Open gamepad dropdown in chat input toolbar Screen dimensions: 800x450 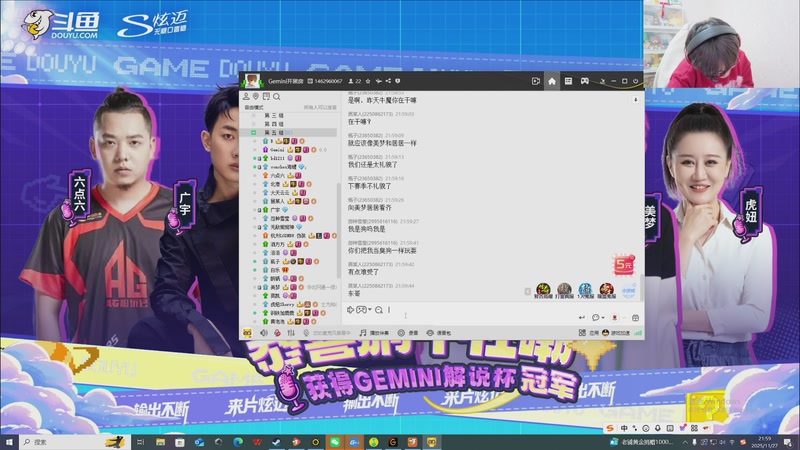(363, 310)
